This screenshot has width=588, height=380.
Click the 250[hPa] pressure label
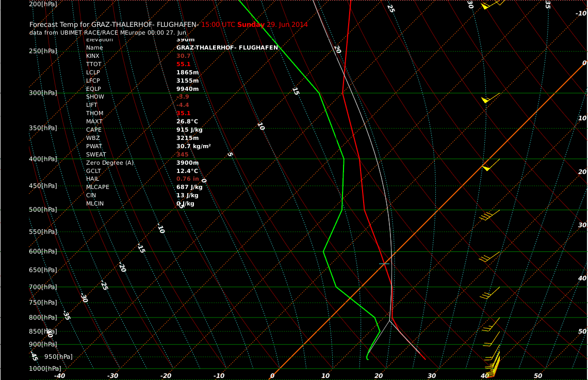(43, 51)
